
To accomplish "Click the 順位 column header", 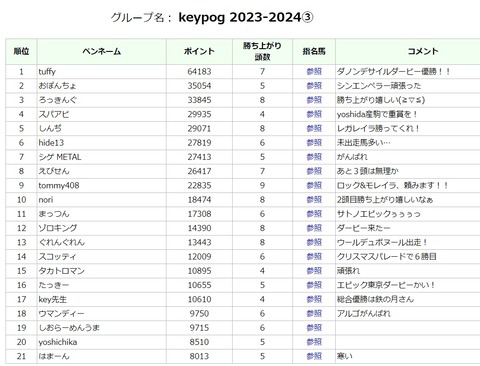I will tap(21, 51).
